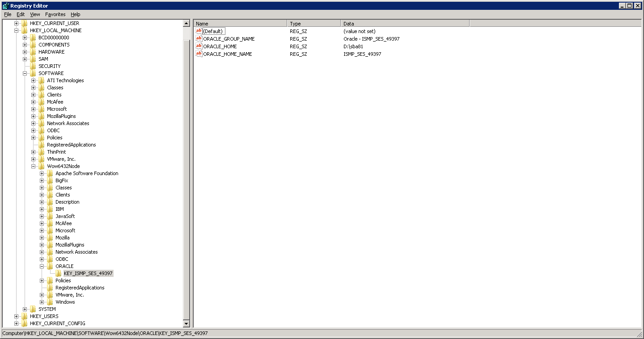Screen dimensions: 644x339
Task: Click tree pane scroll down arrow
Action: point(186,323)
